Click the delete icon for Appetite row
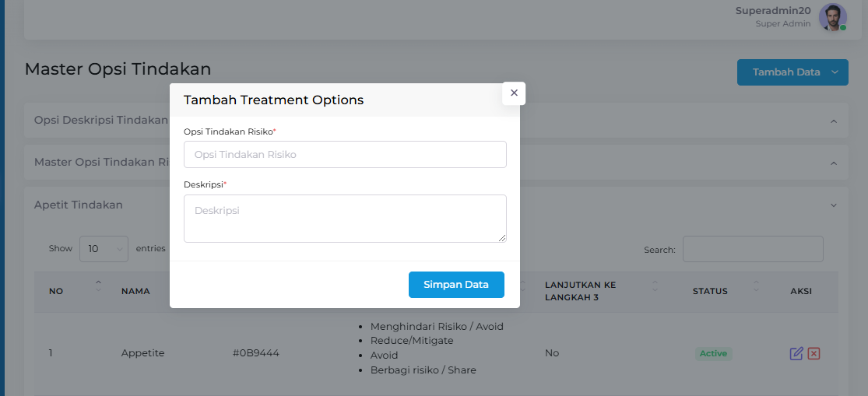 [x=814, y=353]
